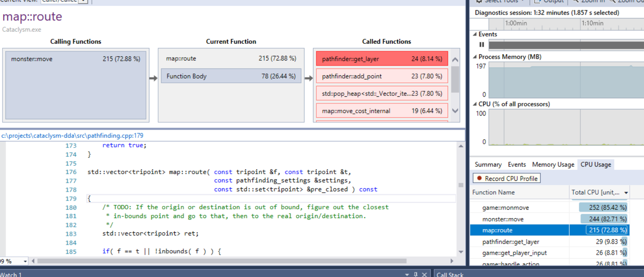
Task: Click code editor vertical scroll up arrow
Action: tap(461, 146)
